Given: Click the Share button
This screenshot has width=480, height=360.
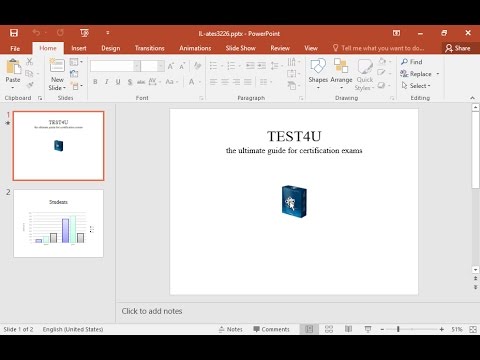Looking at the screenshot, I should [x=458, y=48].
